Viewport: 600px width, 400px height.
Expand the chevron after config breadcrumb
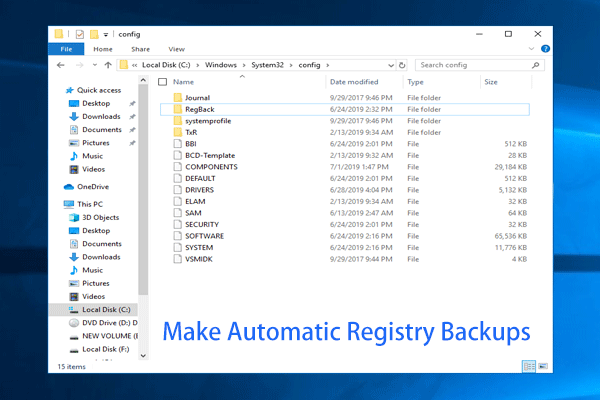click(x=328, y=65)
